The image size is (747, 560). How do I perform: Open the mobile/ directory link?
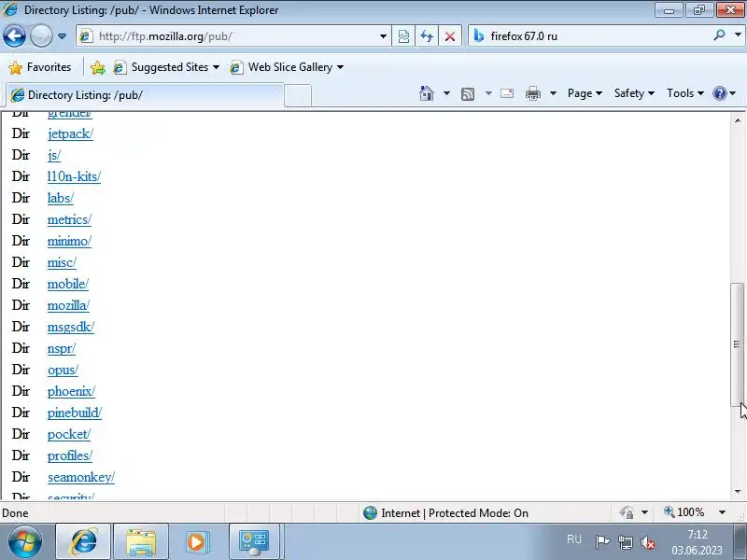tap(68, 284)
